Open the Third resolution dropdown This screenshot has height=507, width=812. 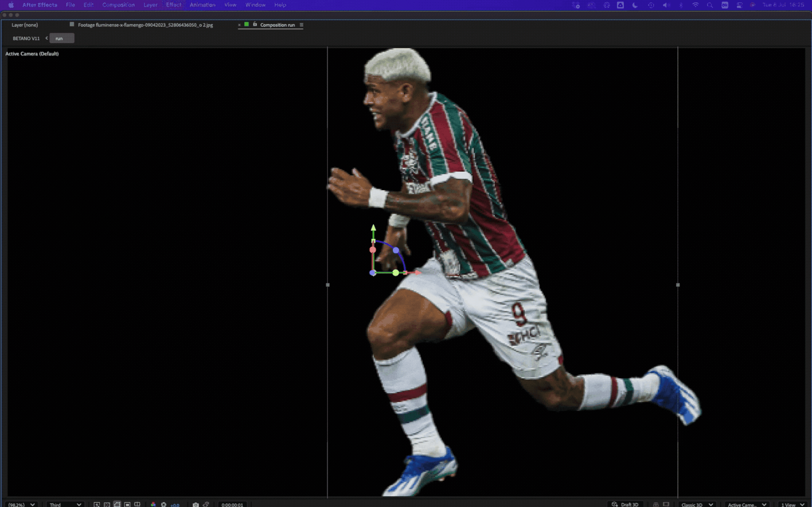pyautogui.click(x=64, y=504)
